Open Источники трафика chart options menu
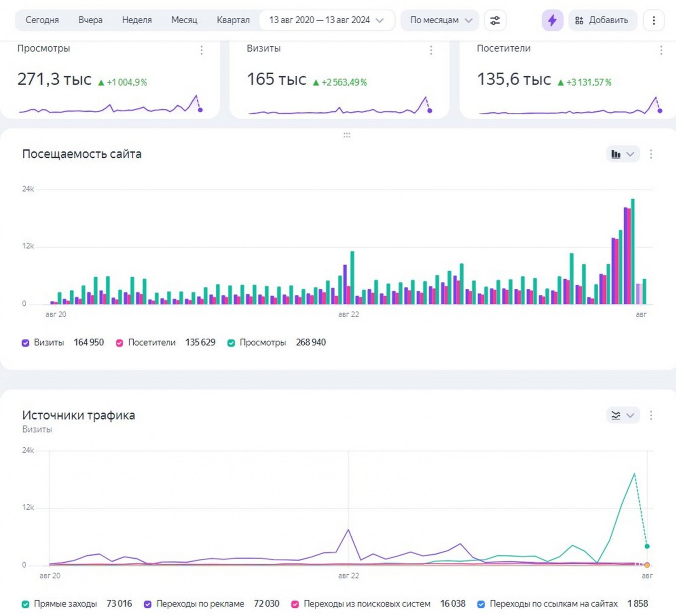 click(x=651, y=415)
